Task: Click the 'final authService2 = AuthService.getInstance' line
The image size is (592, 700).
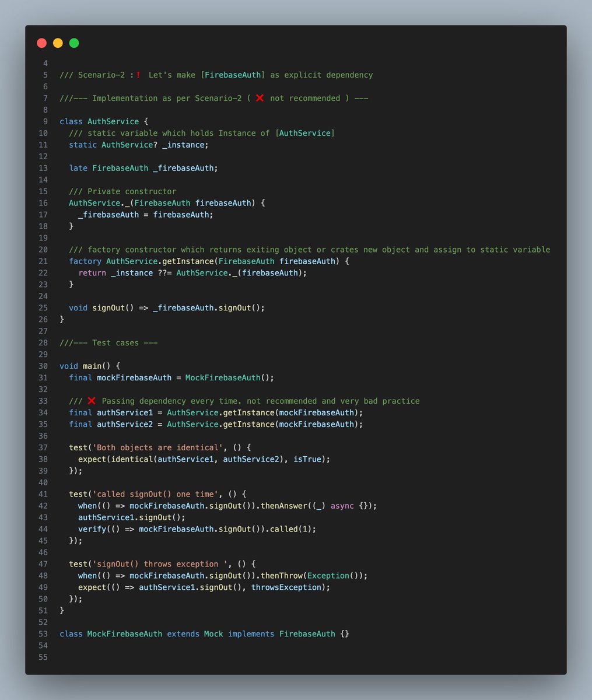Action: pos(216,424)
